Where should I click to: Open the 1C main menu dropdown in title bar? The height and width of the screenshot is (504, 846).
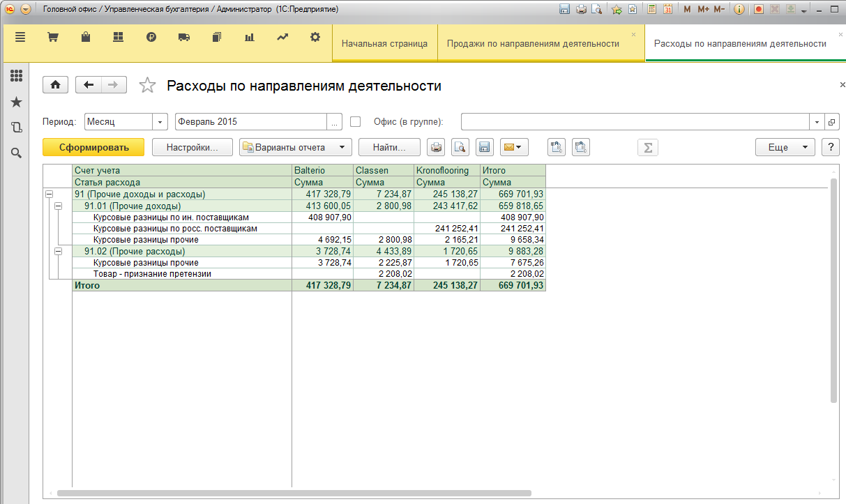pyautogui.click(x=26, y=10)
